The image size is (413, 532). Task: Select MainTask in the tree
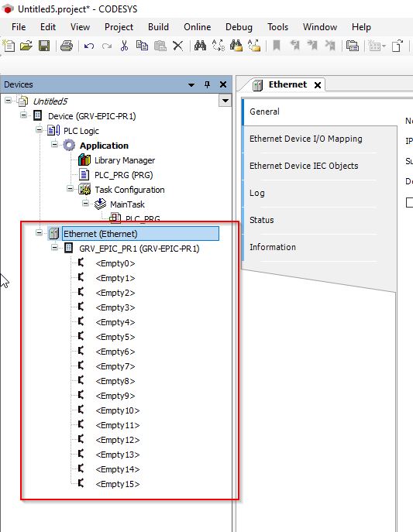coord(127,204)
